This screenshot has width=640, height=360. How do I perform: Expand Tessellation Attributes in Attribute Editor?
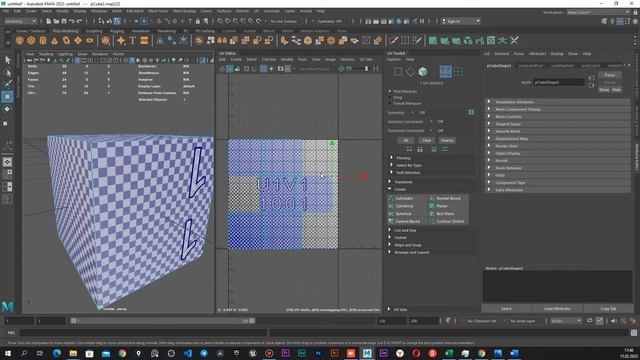coord(558,102)
